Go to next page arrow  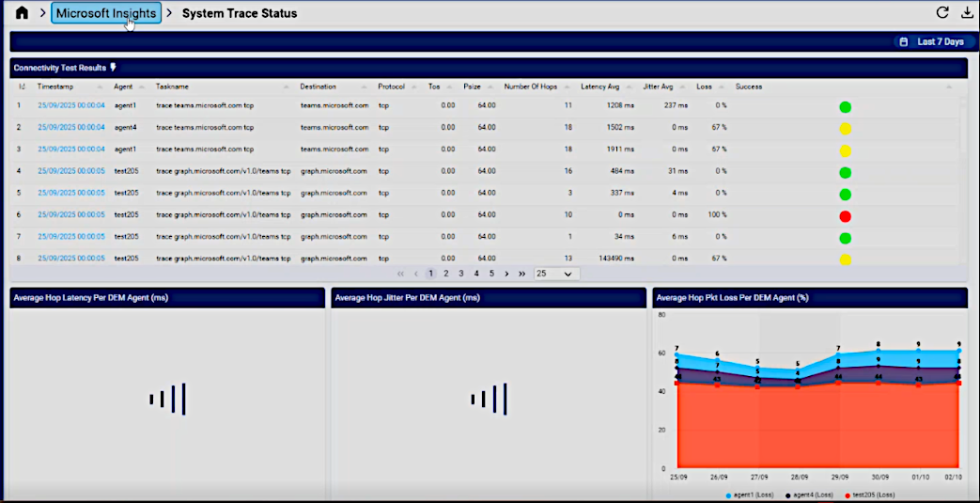506,274
